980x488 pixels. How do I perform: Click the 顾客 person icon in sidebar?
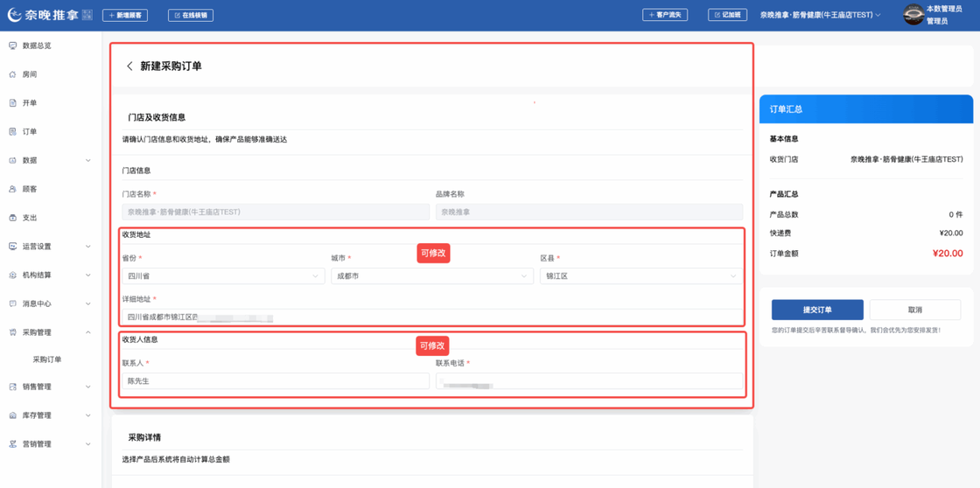tap(12, 189)
